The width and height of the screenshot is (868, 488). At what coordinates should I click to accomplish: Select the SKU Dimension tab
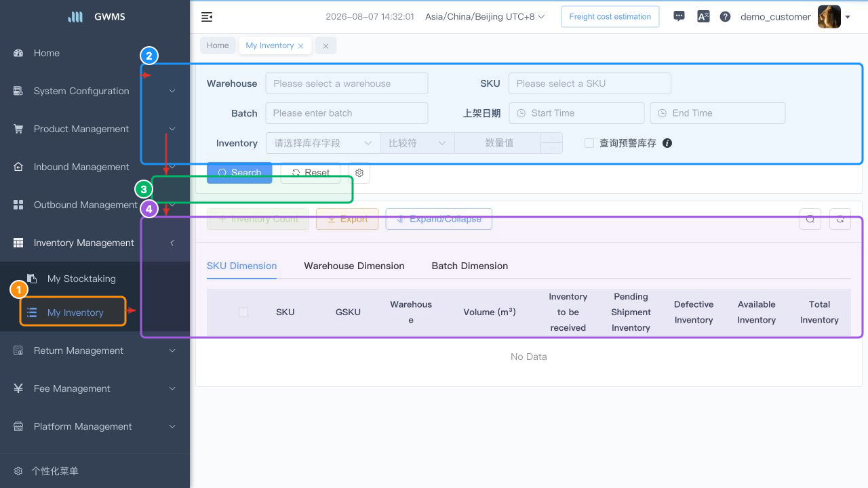(x=241, y=266)
